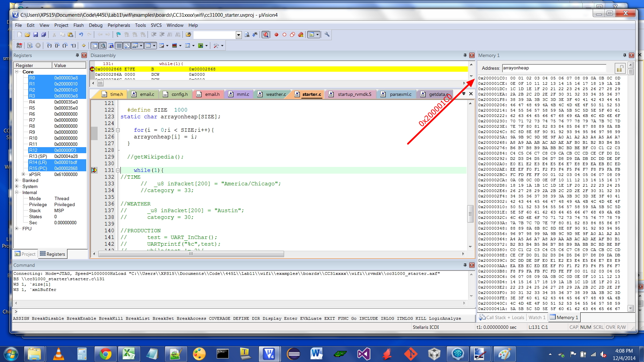Image resolution: width=644 pixels, height=362 pixels.
Task: Switch to Call Stack + Locals tab
Action: (x=501, y=317)
